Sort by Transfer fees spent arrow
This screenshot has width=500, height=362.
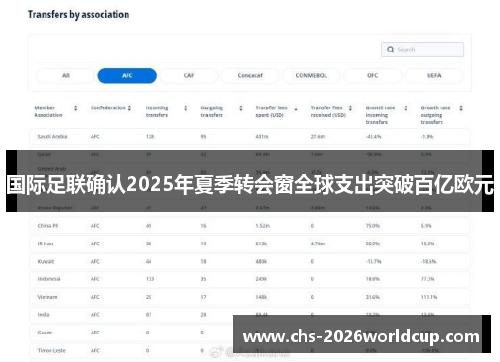296,109
